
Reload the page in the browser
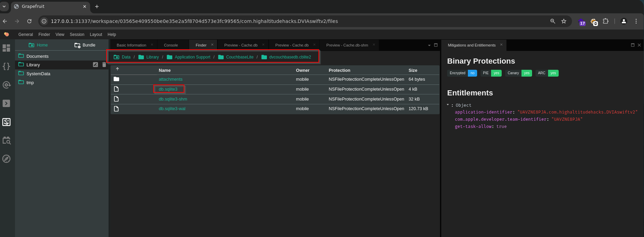(29, 21)
